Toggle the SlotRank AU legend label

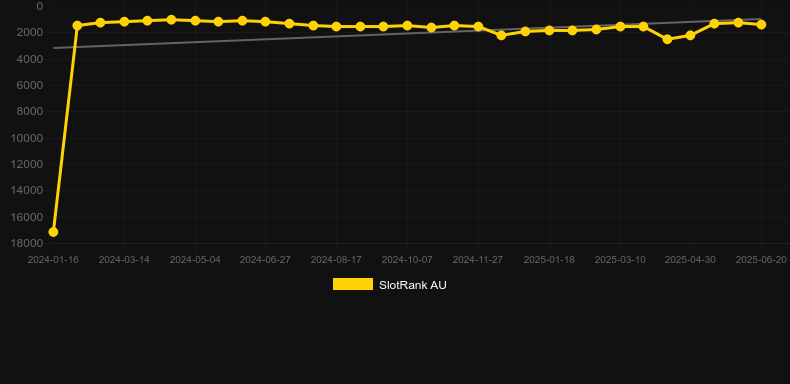click(413, 285)
